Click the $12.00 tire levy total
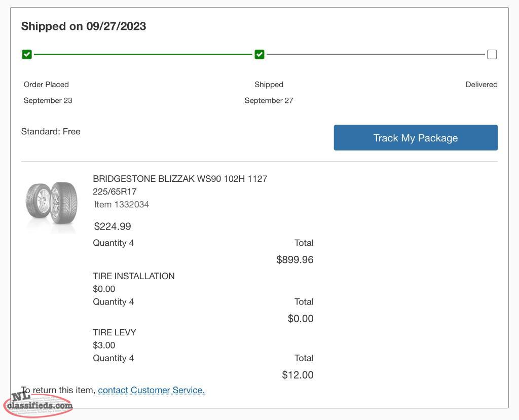 click(298, 375)
